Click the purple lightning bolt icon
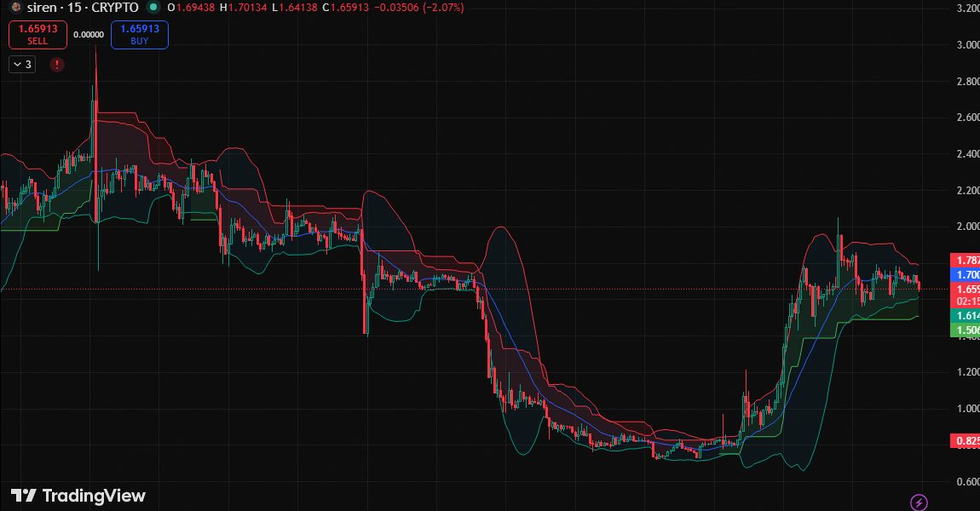Image resolution: width=980 pixels, height=511 pixels. coord(919,502)
